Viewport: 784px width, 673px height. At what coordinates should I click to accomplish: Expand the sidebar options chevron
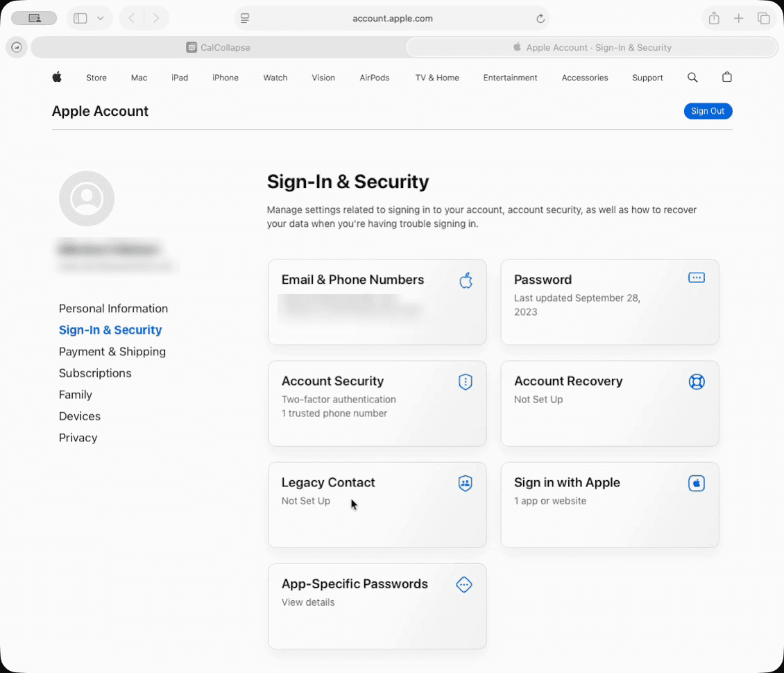pyautogui.click(x=101, y=19)
